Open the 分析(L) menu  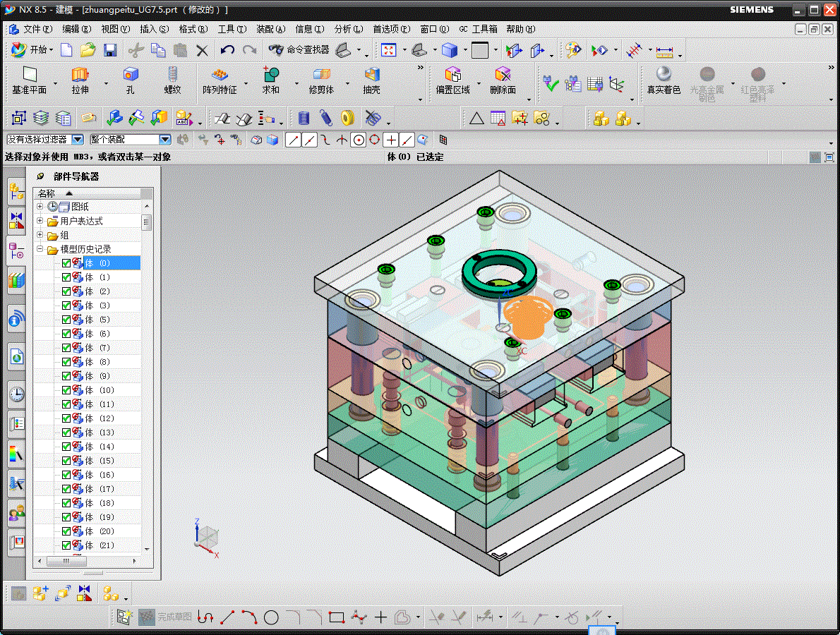coord(348,29)
